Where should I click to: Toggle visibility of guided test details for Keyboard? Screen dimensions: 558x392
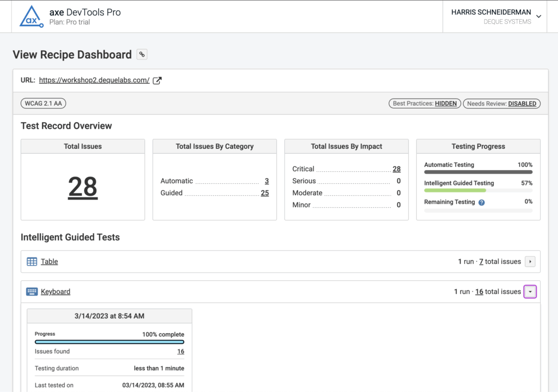[530, 291]
